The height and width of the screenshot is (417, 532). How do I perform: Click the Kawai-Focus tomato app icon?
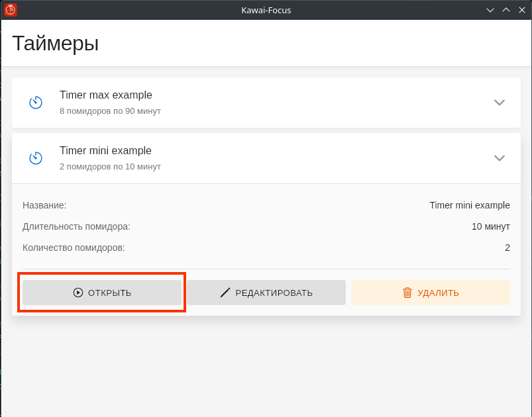click(11, 10)
